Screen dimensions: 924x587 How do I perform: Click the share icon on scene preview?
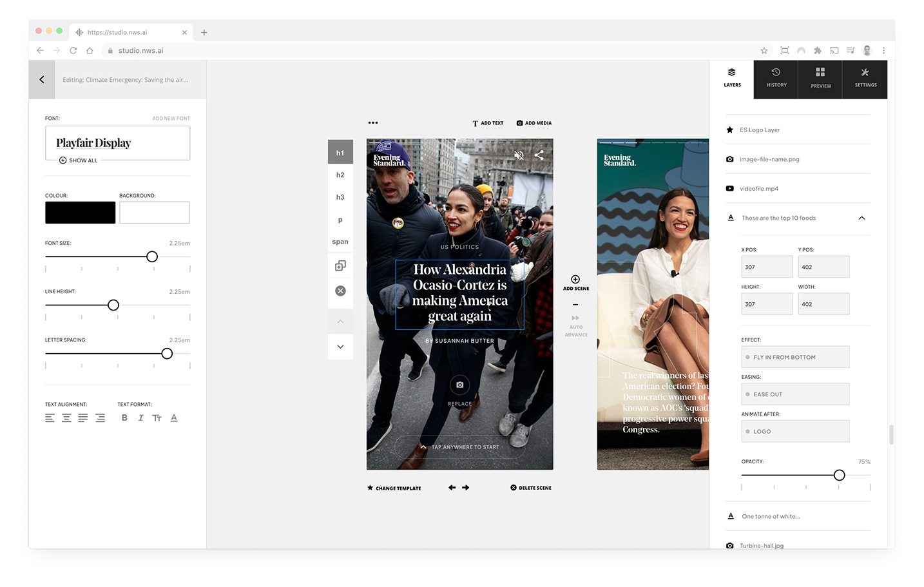coord(539,155)
